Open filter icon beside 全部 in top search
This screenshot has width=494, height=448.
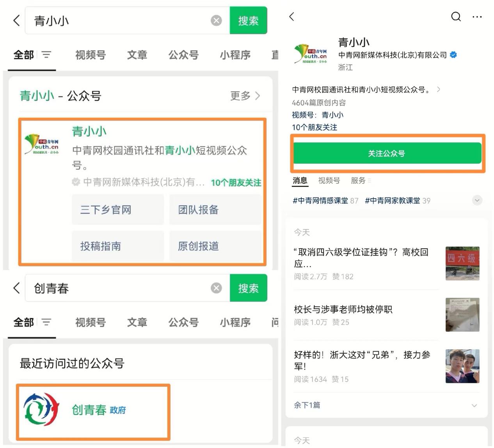point(46,55)
